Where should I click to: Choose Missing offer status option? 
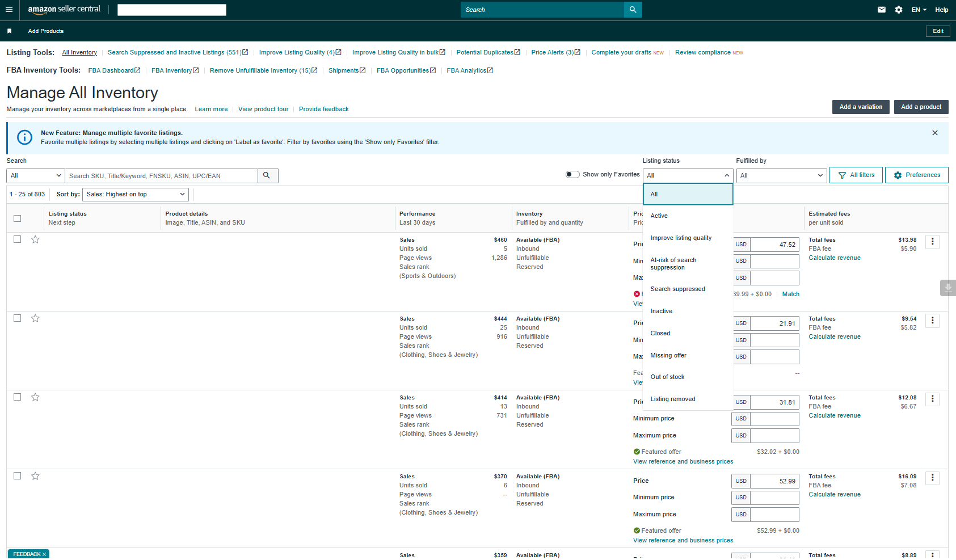tap(688, 356)
